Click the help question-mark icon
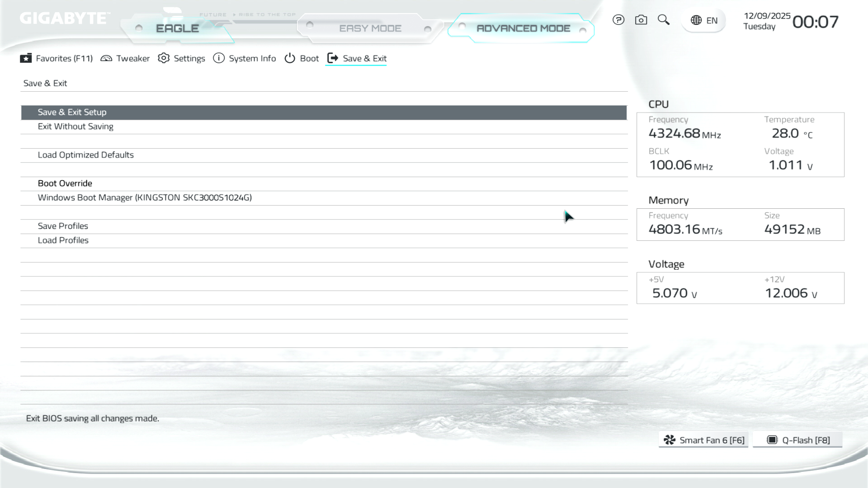This screenshot has height=488, width=868. pos(618,20)
